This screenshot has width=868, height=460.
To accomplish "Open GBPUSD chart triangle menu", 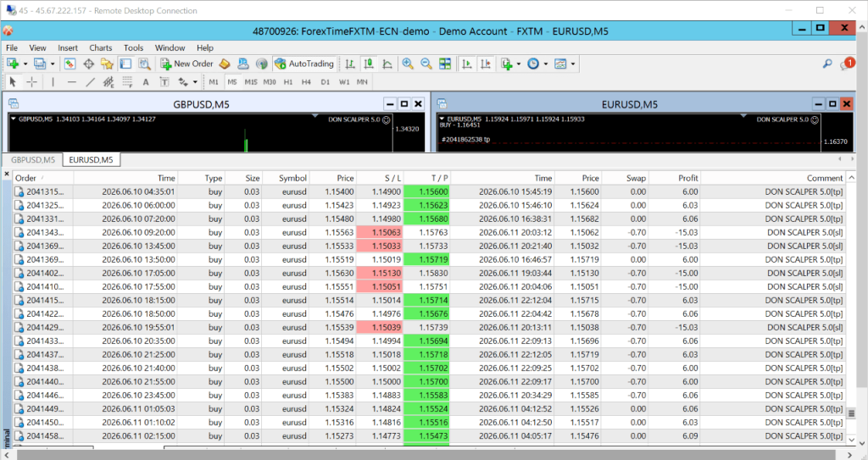I will tap(14, 119).
